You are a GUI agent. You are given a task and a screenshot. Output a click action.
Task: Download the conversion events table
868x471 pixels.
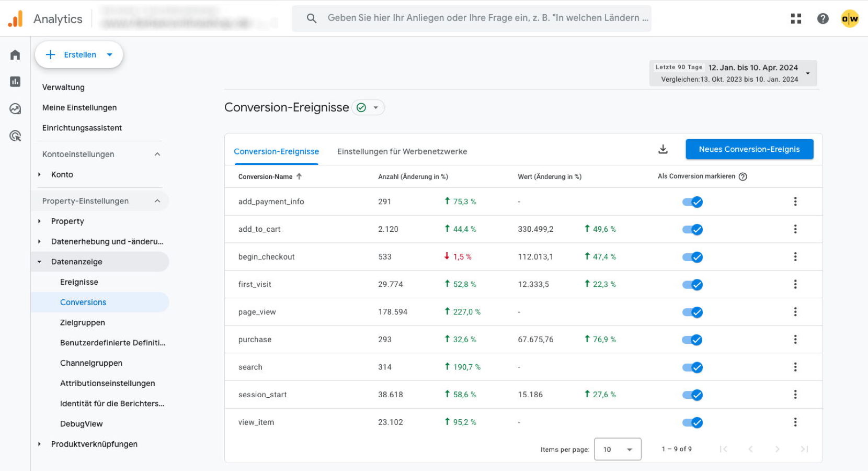coord(663,150)
